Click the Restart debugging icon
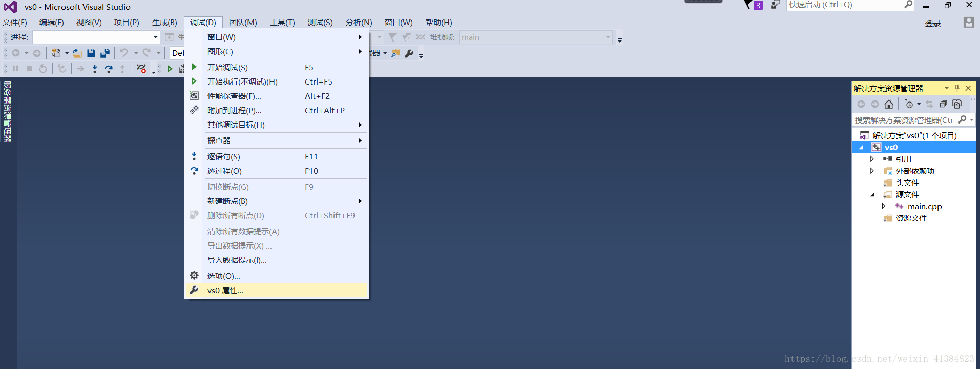Image resolution: width=980 pixels, height=369 pixels. click(x=43, y=68)
